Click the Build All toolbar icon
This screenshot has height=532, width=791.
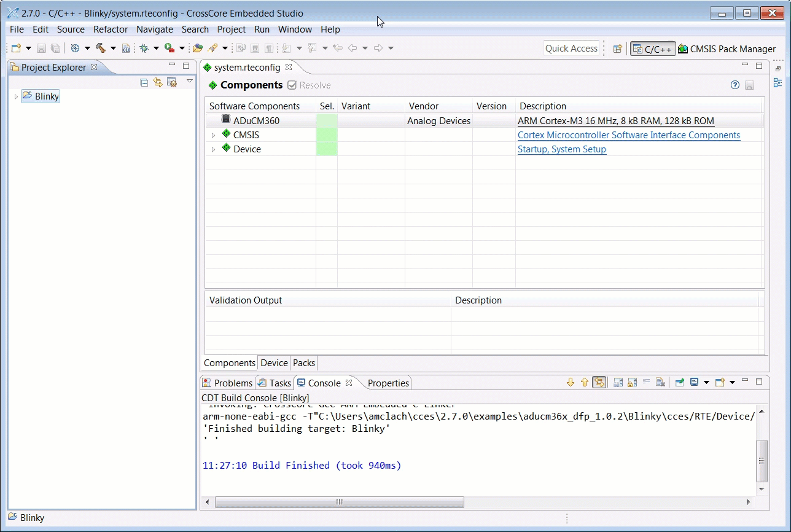click(75, 48)
